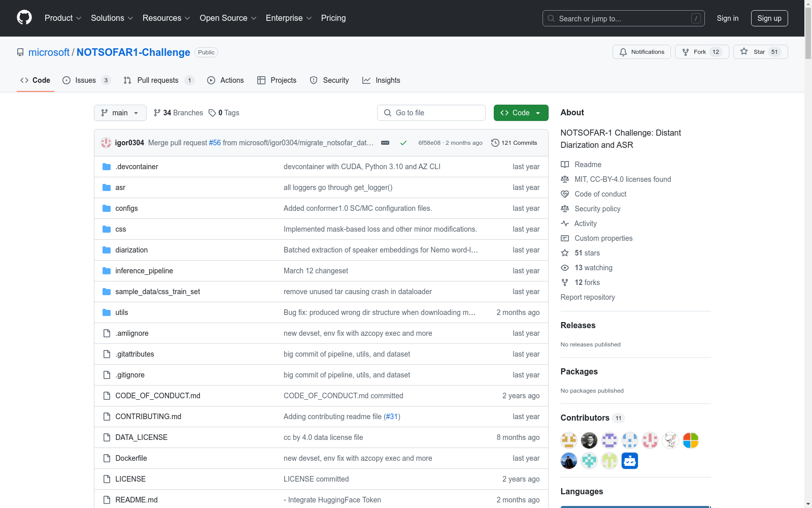Focus the Go to file input
The image size is (812, 508).
(431, 113)
